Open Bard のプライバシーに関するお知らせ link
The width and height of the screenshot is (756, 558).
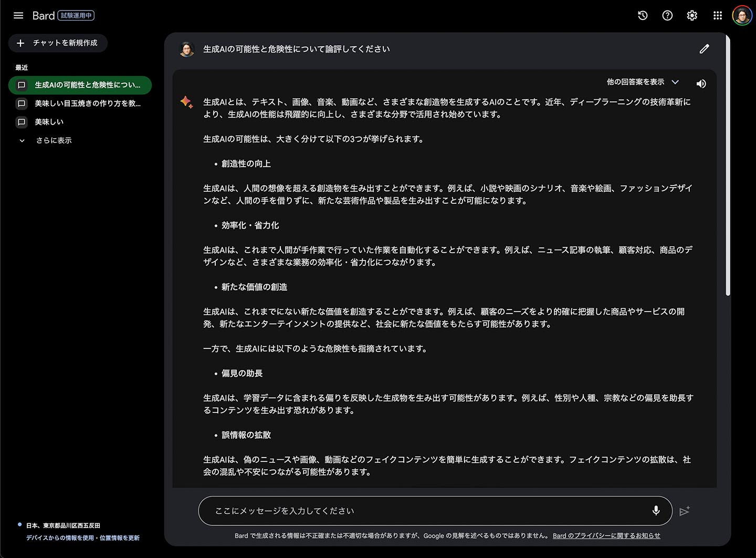(x=606, y=535)
